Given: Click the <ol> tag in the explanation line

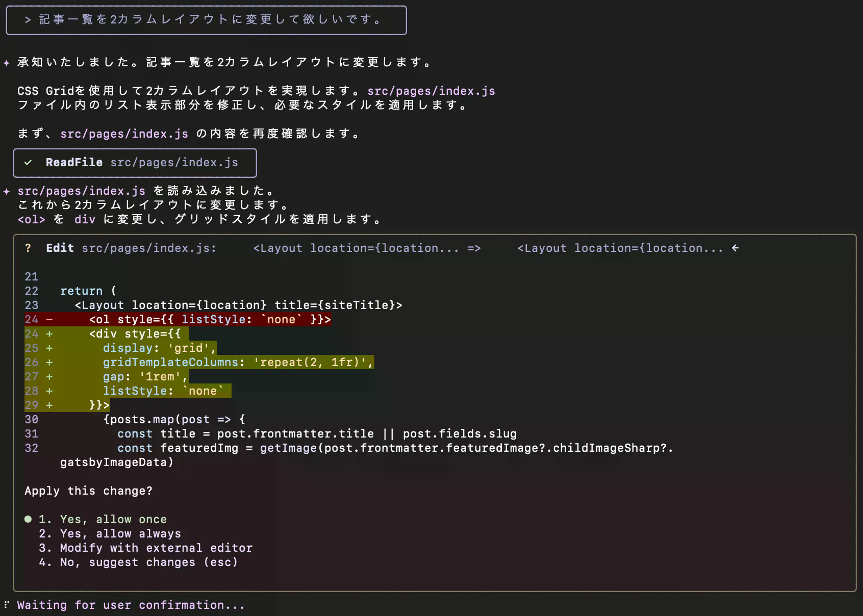Looking at the screenshot, I should pyautogui.click(x=31, y=219).
